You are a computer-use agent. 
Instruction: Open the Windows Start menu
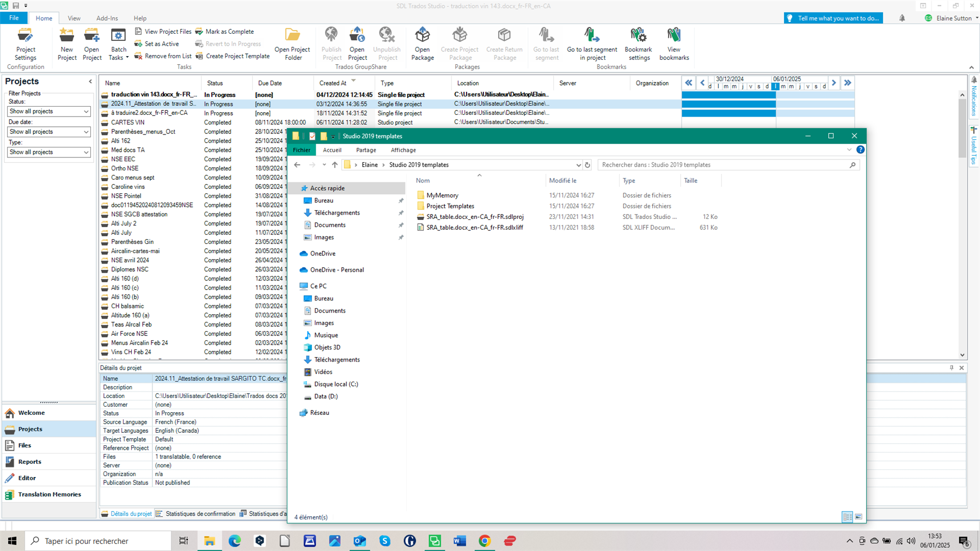tap(12, 541)
